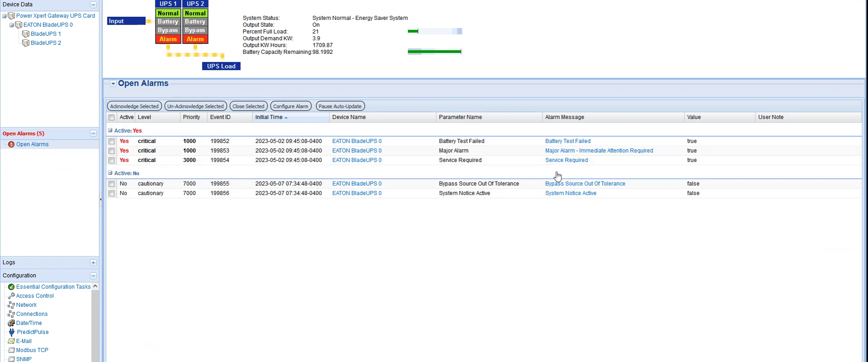Image resolution: width=868 pixels, height=362 pixels.
Task: Click the UPS 2 Normal status block
Action: point(195,14)
